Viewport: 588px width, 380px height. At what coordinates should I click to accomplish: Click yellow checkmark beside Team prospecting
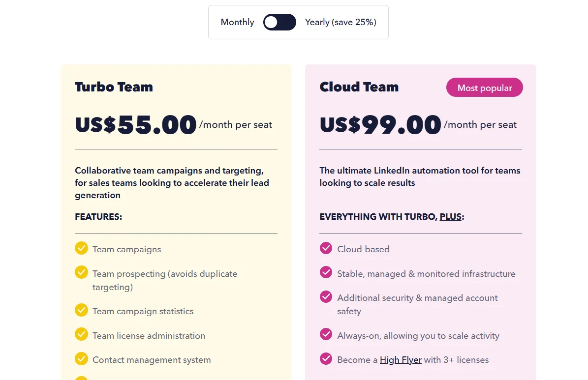coord(81,272)
